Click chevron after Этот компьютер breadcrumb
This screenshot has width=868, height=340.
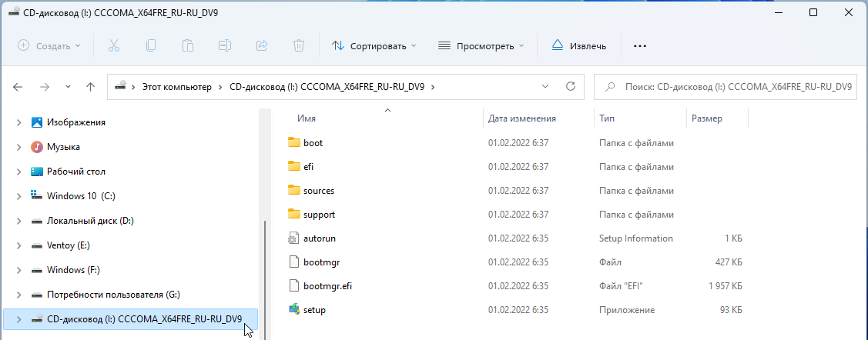(x=220, y=87)
